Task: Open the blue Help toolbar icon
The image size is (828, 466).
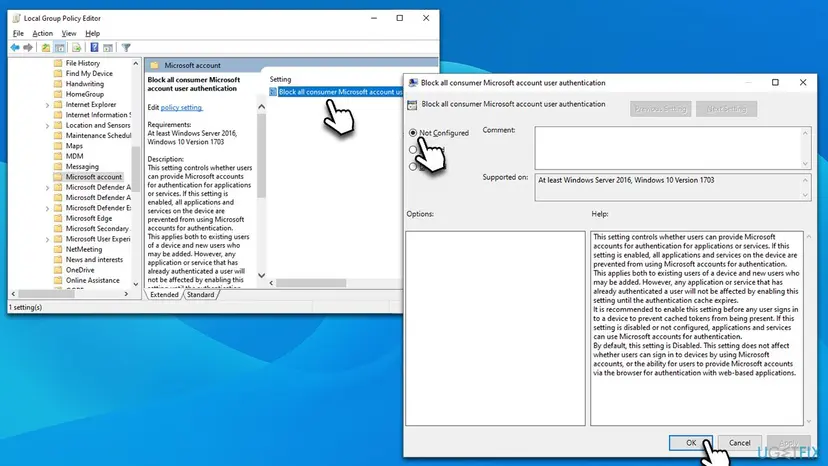Action: (x=94, y=48)
